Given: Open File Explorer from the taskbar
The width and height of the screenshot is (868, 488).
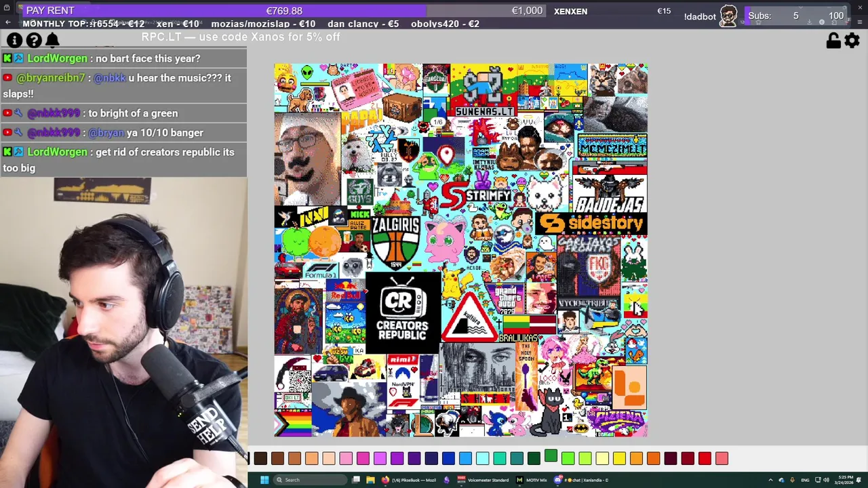Looking at the screenshot, I should (x=370, y=480).
